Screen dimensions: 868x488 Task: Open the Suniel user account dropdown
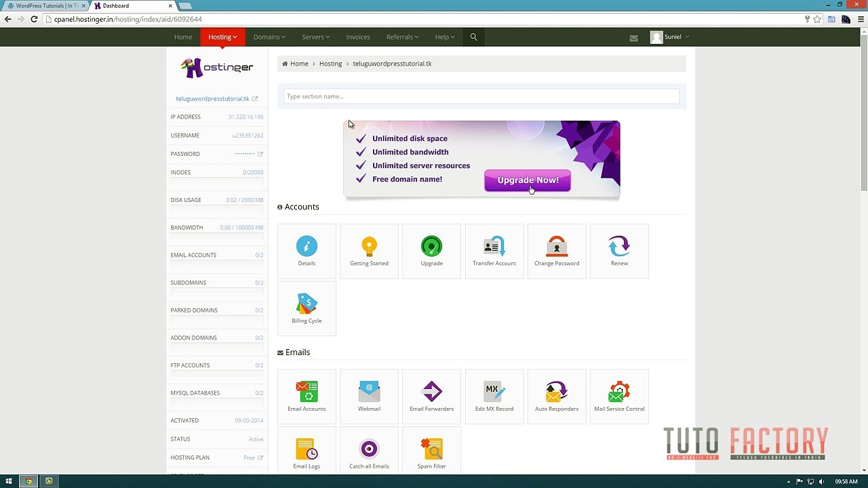coord(670,37)
